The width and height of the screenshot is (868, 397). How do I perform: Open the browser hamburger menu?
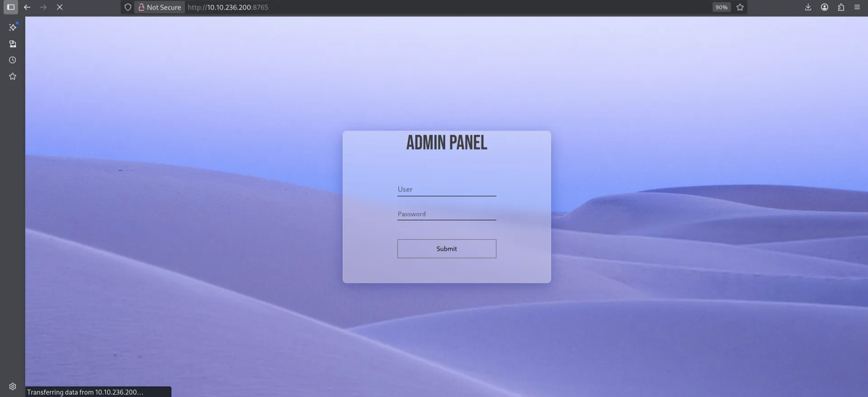coord(857,7)
